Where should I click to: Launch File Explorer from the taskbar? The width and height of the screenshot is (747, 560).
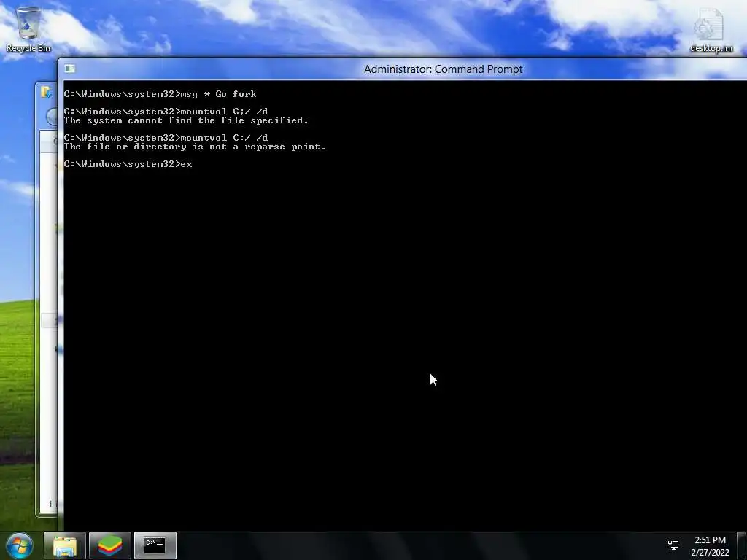65,545
